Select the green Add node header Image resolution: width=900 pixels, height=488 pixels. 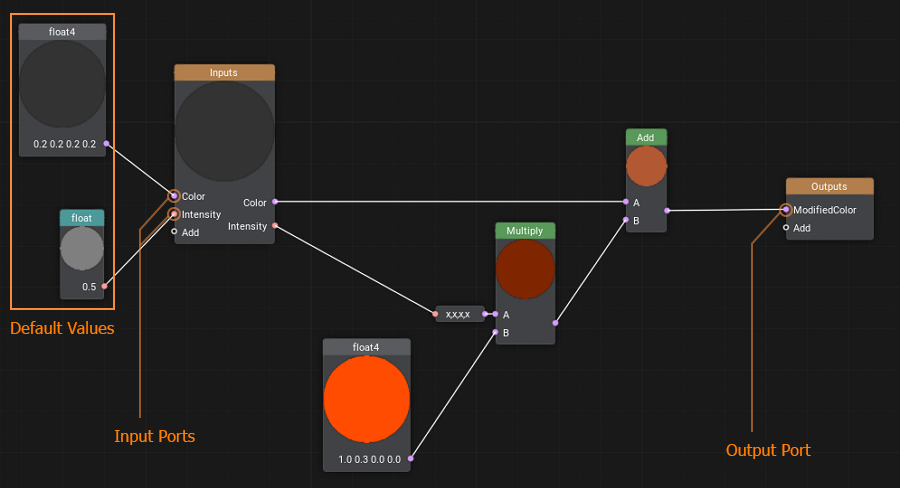(646, 137)
